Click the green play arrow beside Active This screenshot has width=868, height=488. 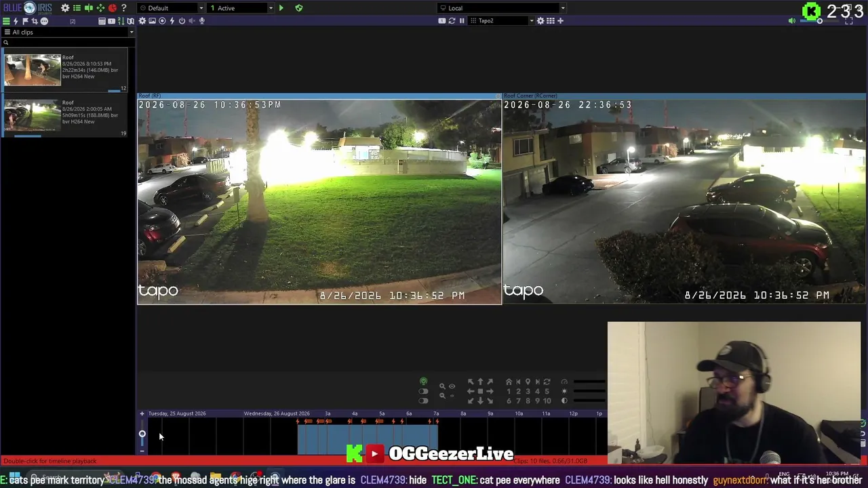281,8
